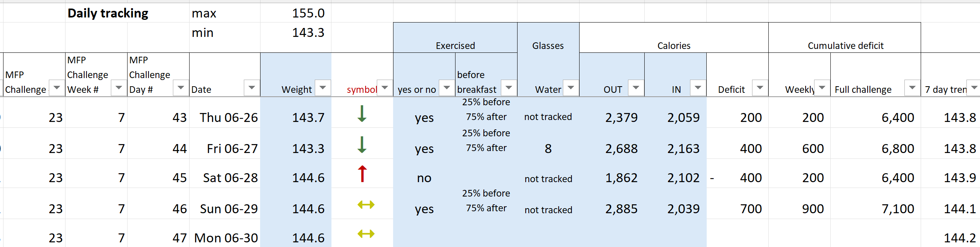Open the Full challenge filter dropdown
The image size is (980, 247).
coord(913,88)
